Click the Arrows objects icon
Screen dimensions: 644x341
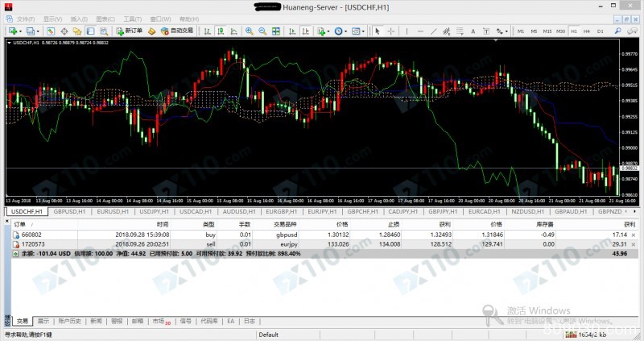(x=499, y=31)
